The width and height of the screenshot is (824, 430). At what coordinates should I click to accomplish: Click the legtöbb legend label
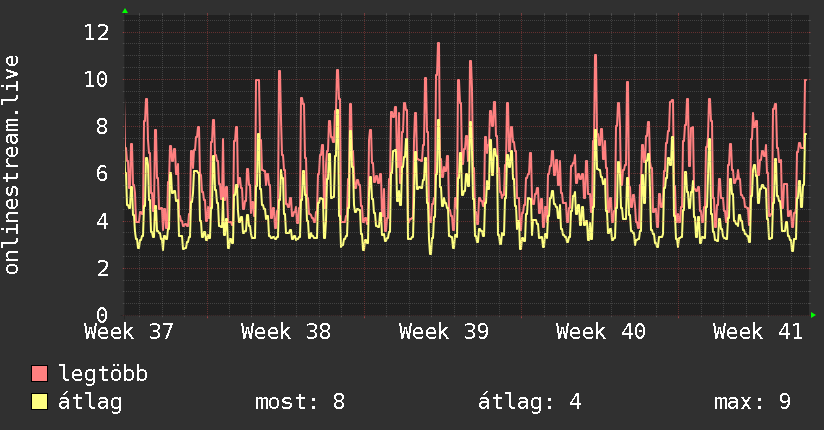pyautogui.click(x=103, y=373)
